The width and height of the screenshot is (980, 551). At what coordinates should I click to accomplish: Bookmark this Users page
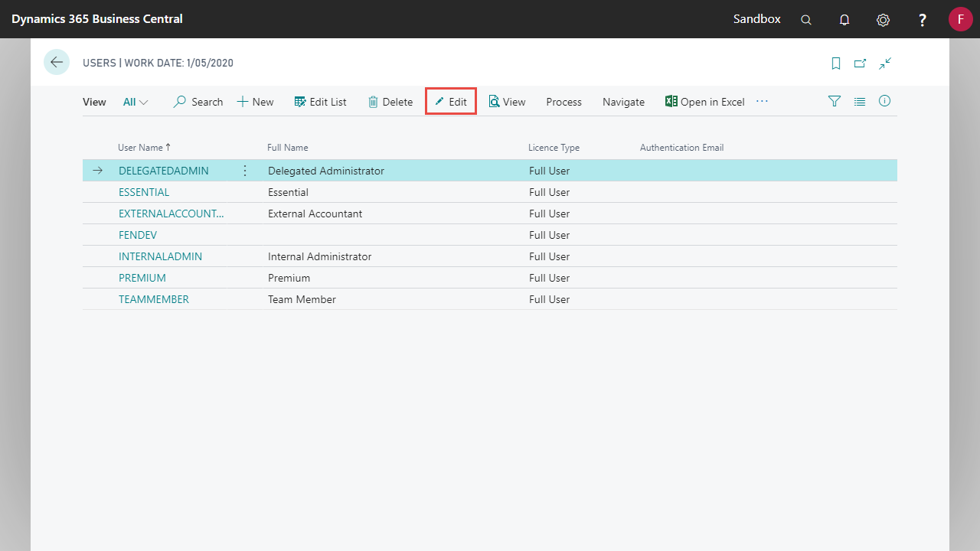[x=836, y=64]
